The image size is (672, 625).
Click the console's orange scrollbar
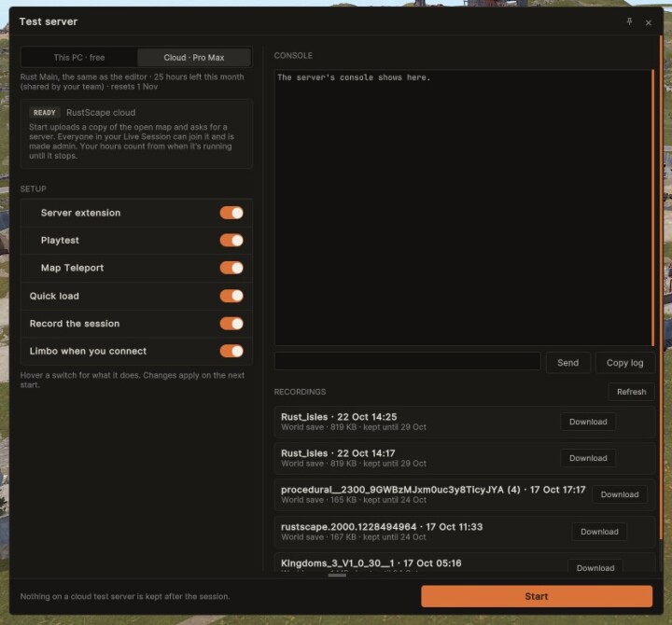(x=653, y=207)
